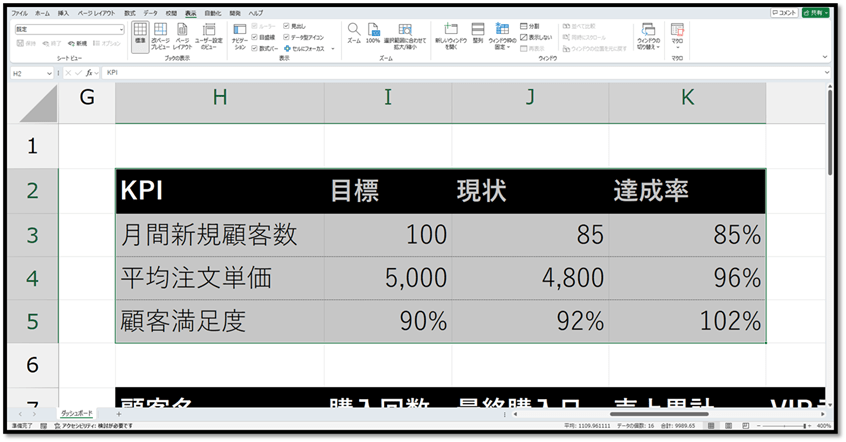Click the insert function fx icon

coord(90,73)
